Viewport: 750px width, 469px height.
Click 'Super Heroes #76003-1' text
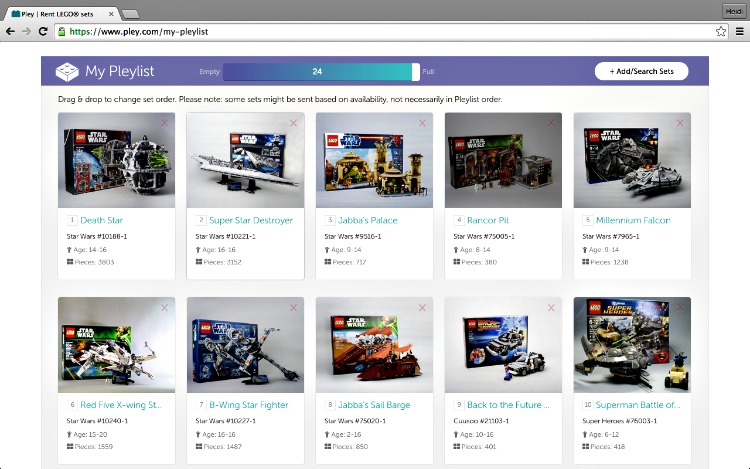(619, 421)
